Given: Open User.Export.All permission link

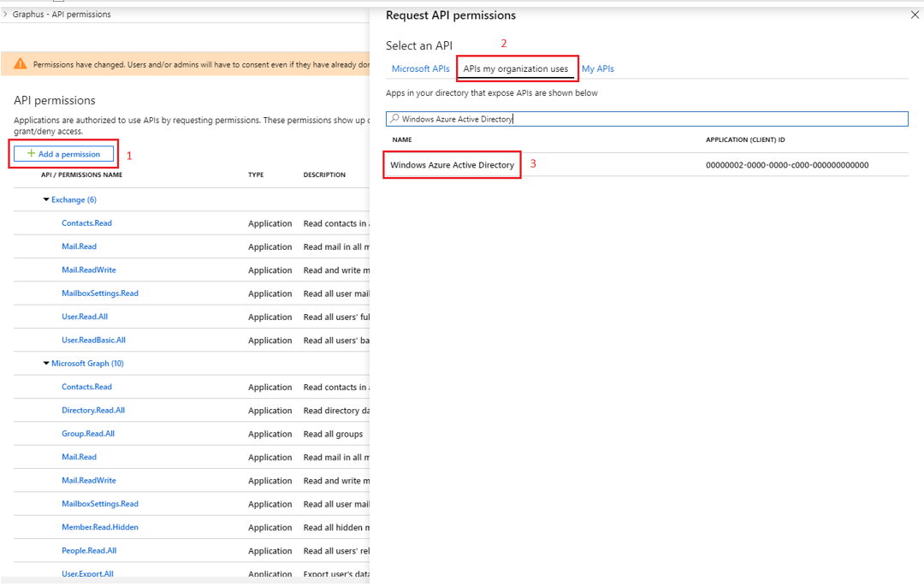Looking at the screenshot, I should coord(88,573).
